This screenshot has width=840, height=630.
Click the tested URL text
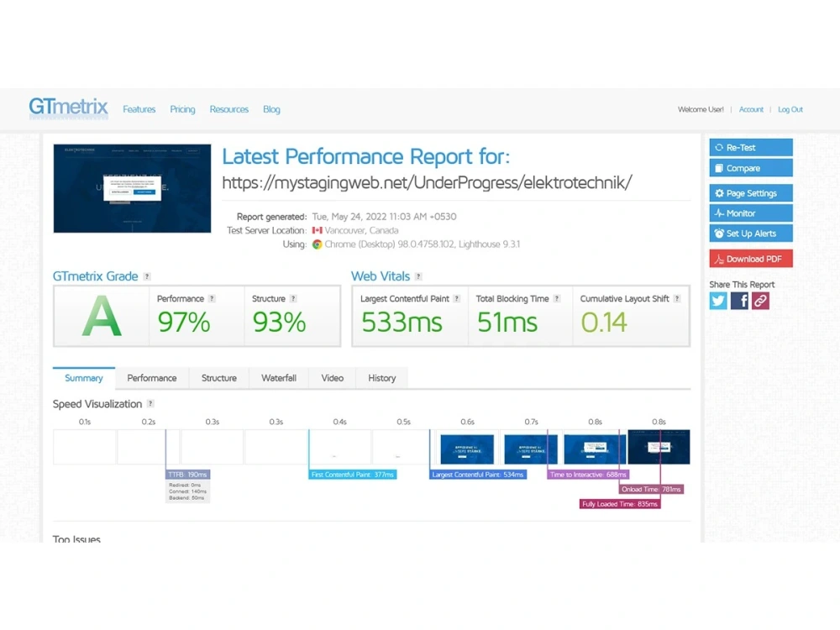[427, 182]
